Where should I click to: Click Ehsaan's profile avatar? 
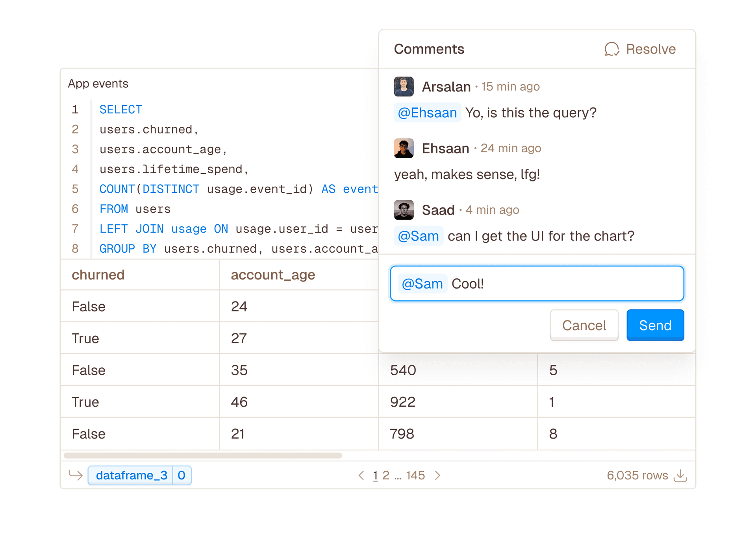[403, 148]
